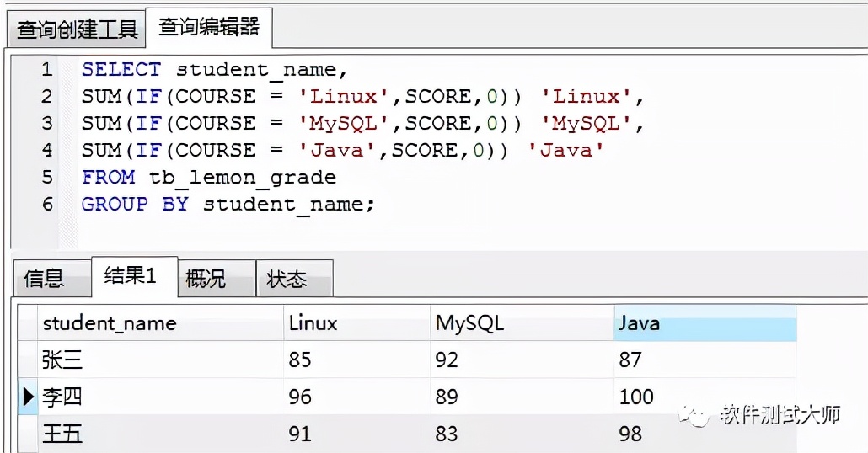
Task: Click the Linux column header in results
Action: (x=313, y=323)
